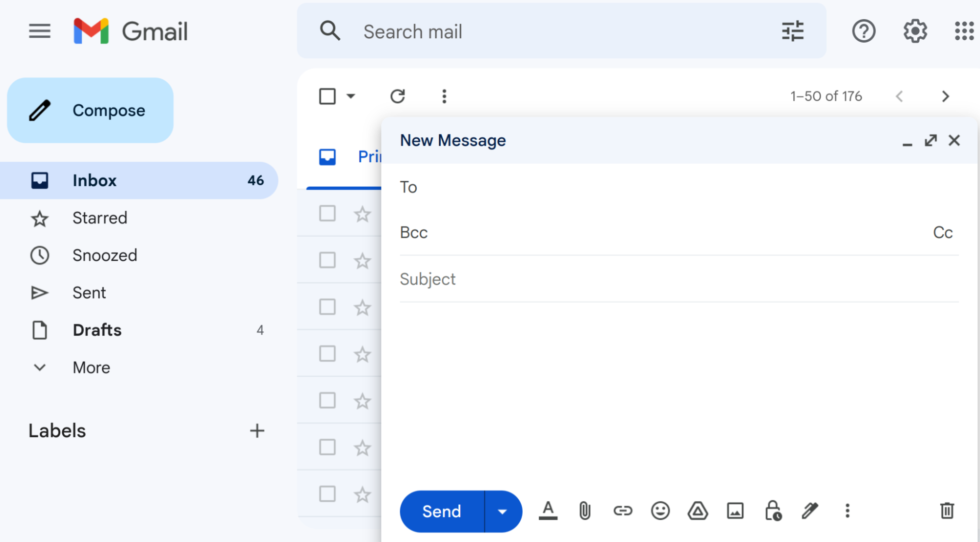Image resolution: width=980 pixels, height=542 pixels.
Task: Star the third email row
Action: pos(362,308)
